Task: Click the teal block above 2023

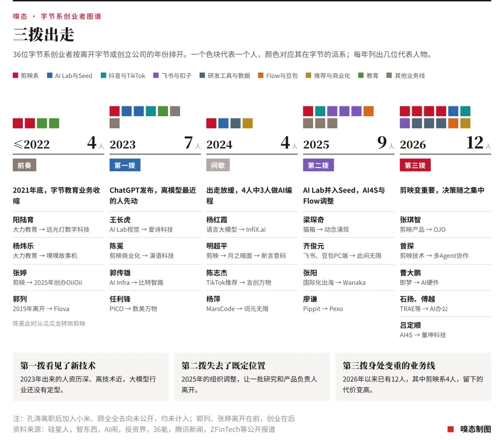Action: 151,111
